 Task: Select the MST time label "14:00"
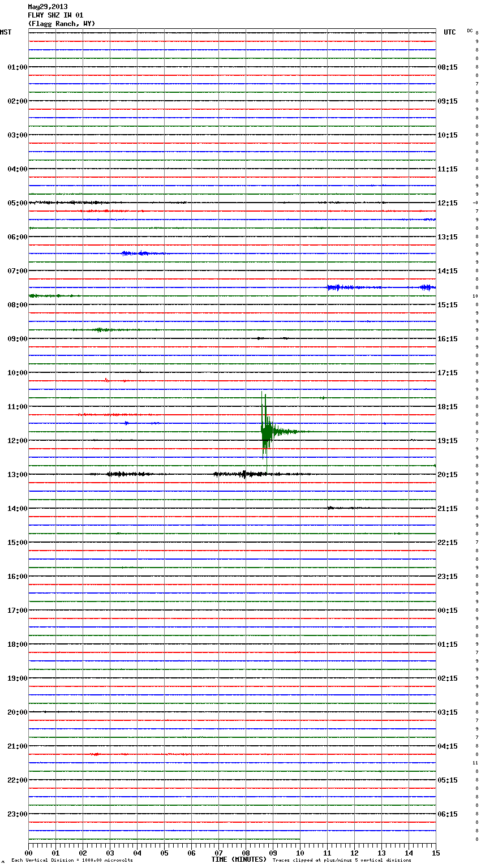(18, 509)
